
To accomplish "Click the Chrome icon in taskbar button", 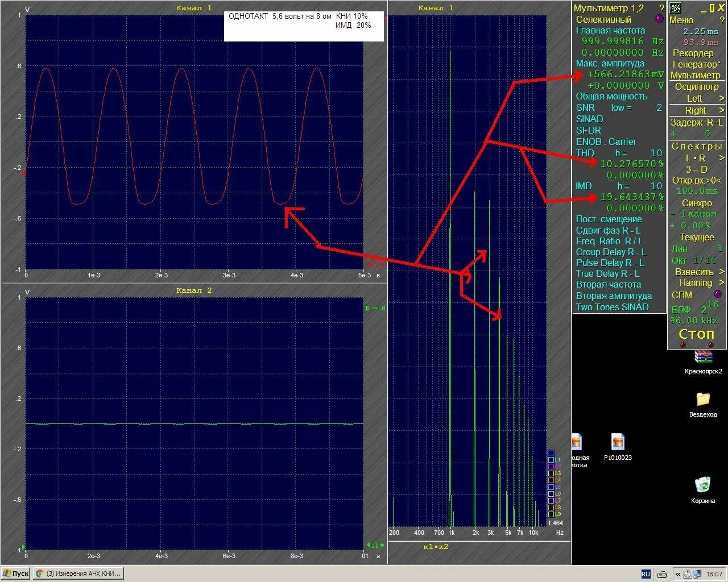I will pyautogui.click(x=40, y=573).
